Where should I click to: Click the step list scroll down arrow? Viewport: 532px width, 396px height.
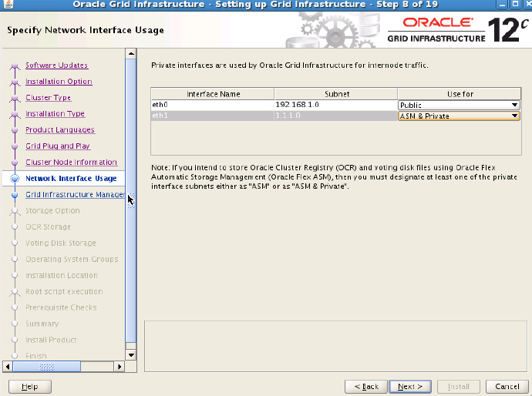pos(131,355)
